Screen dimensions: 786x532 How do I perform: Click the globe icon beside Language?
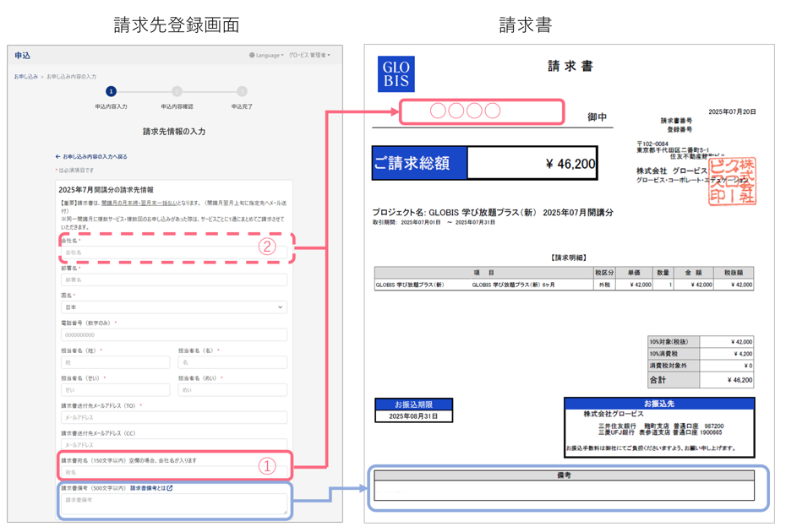click(x=252, y=55)
